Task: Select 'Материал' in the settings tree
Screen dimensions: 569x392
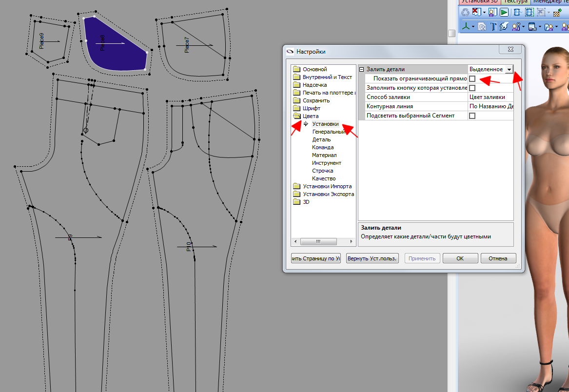Action: tap(324, 155)
